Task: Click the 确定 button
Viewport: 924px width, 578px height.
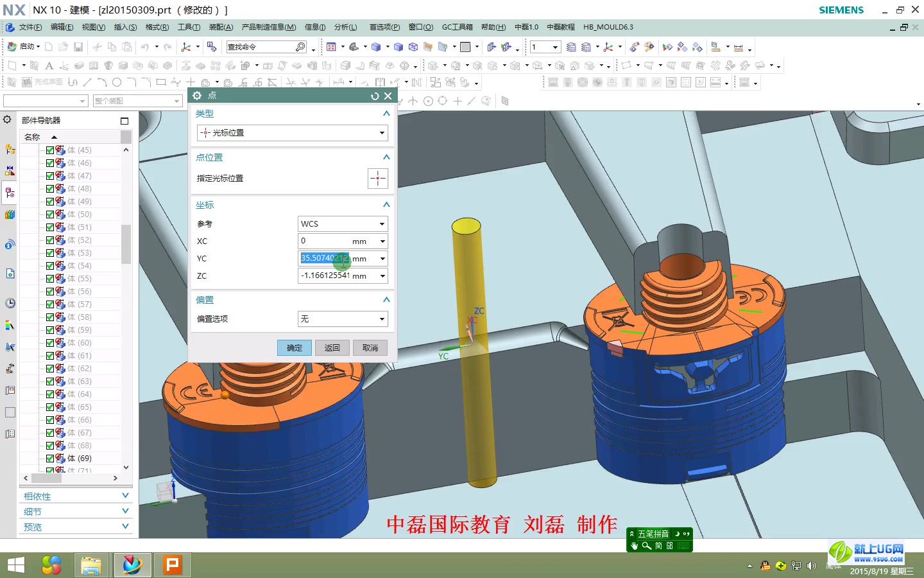Action: (295, 347)
